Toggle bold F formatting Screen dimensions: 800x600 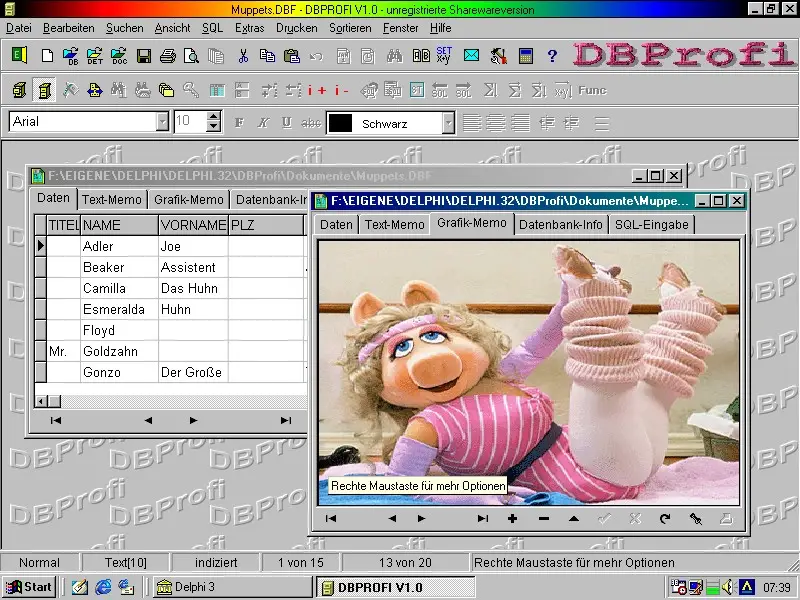coord(239,123)
